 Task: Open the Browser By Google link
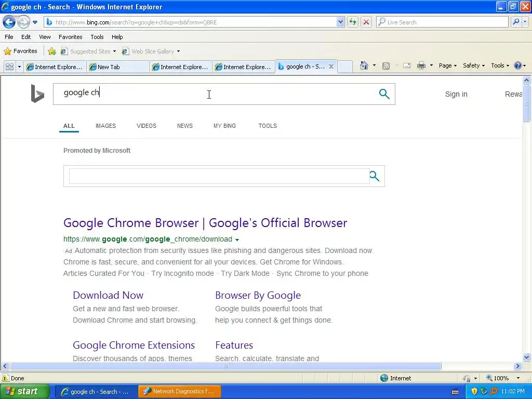[258, 295]
